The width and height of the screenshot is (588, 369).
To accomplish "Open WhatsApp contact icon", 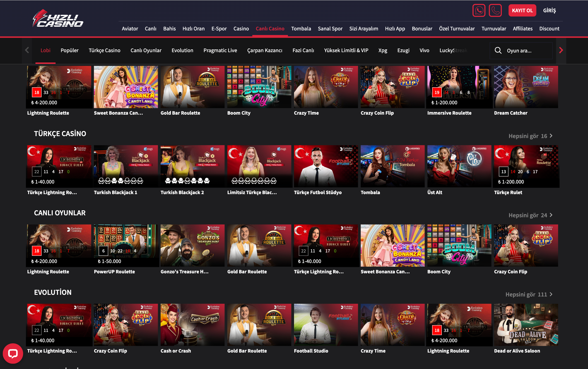I will click(479, 11).
